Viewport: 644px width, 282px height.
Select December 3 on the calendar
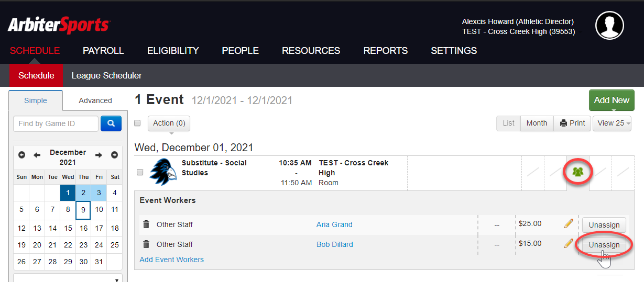[x=99, y=193]
